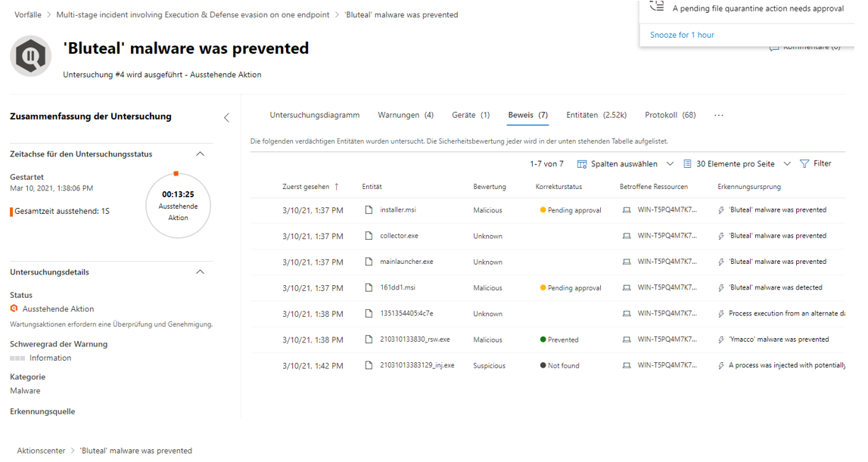The height and width of the screenshot is (462, 868).
Task: Open the 210310133830_rsw.exe entity
Action: [x=415, y=340]
